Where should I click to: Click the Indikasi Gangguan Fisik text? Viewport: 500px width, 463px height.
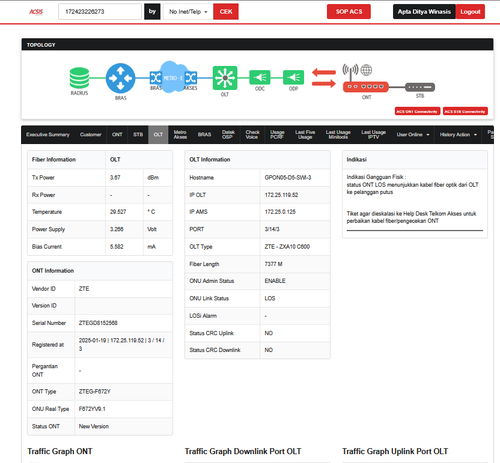pyautogui.click(x=376, y=177)
